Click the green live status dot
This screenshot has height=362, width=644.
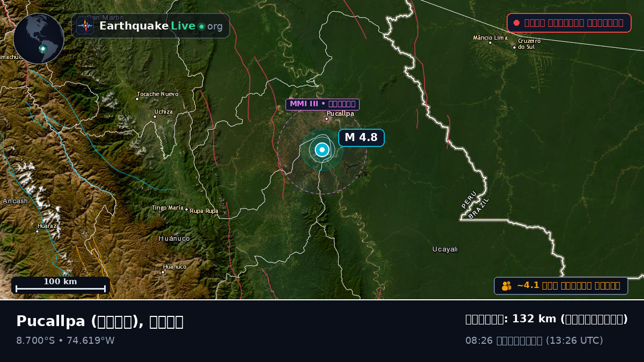(x=202, y=26)
